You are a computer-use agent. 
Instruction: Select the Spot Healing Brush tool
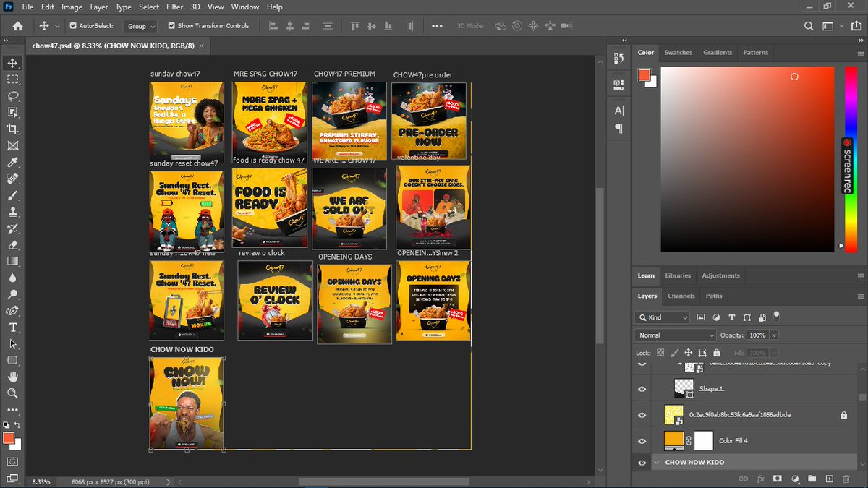point(13,179)
